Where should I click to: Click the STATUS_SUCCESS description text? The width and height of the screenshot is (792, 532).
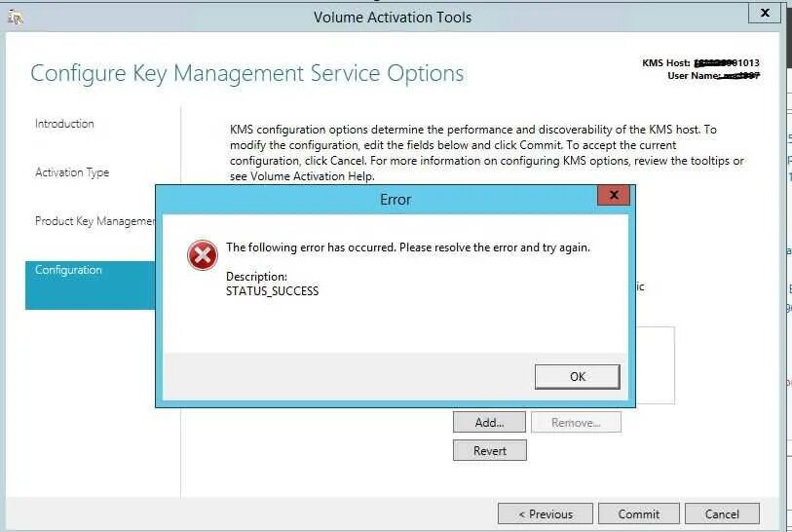tap(272, 291)
